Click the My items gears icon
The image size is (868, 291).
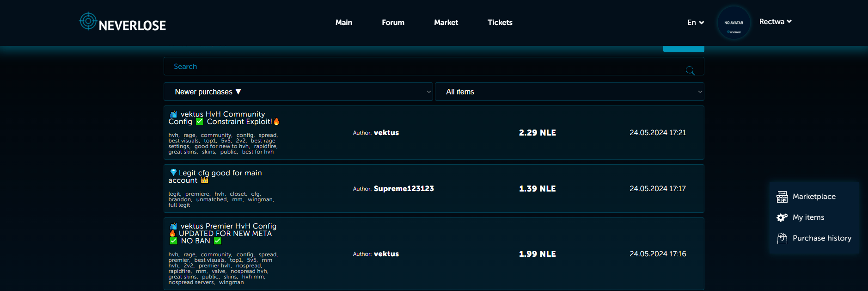(782, 217)
